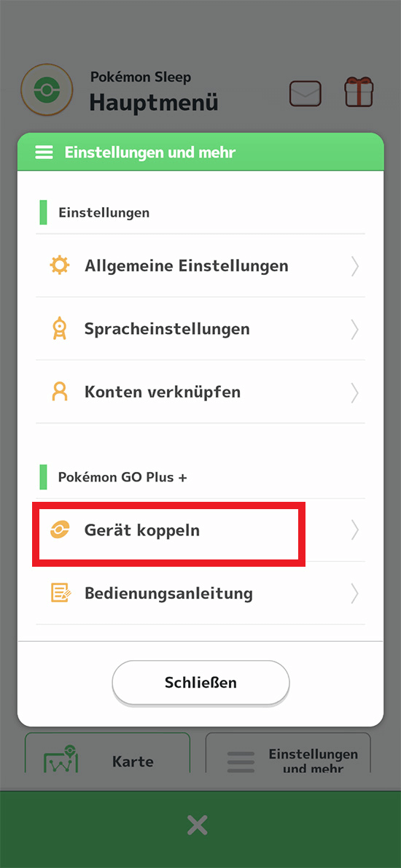401x868 pixels.
Task: Expand Spracheinstellungen via its chevron arrow
Action: pos(355,330)
